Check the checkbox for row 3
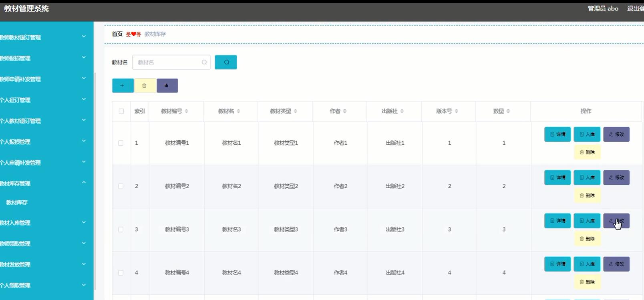The image size is (644, 300). pos(121,230)
